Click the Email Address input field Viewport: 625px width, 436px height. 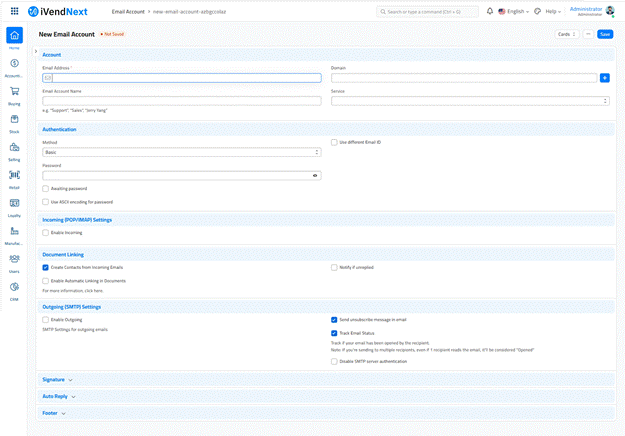[181, 77]
